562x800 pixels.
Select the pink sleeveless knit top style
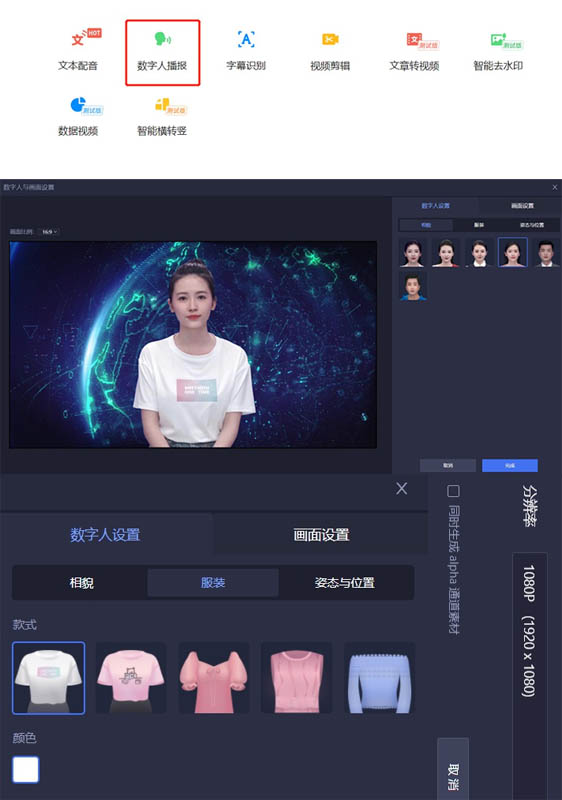296,678
